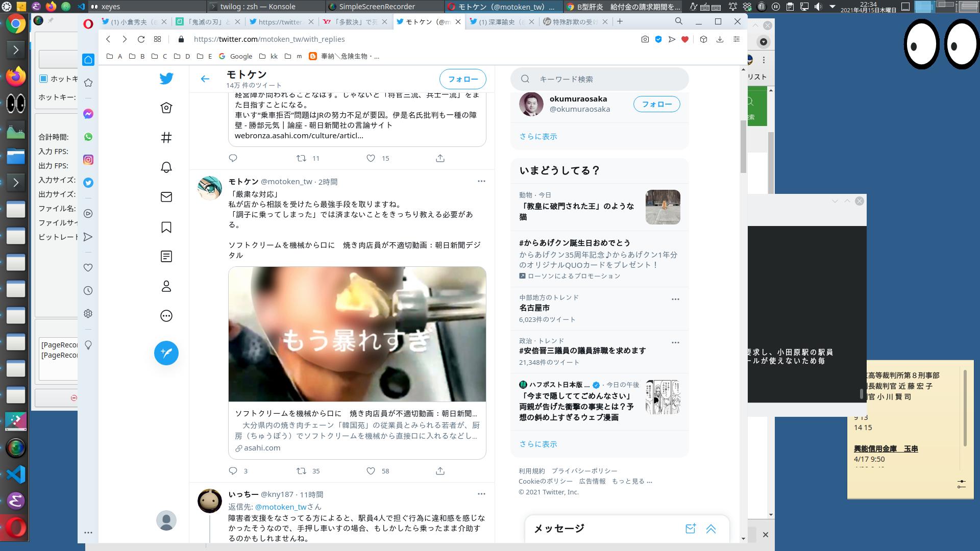The height and width of the screenshot is (551, 980).
Task: Switch to SimpleScreenRecorder taskbar window
Action: (x=384, y=7)
